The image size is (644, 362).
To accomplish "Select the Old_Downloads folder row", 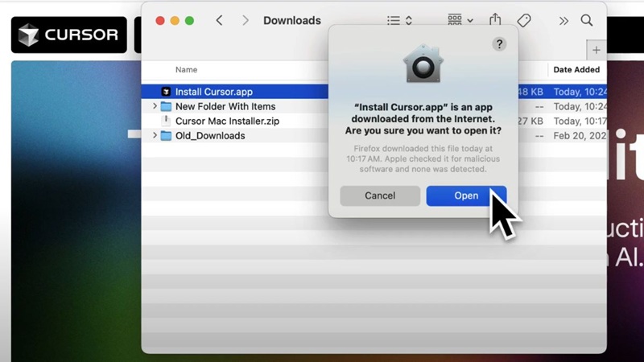I will (x=210, y=136).
